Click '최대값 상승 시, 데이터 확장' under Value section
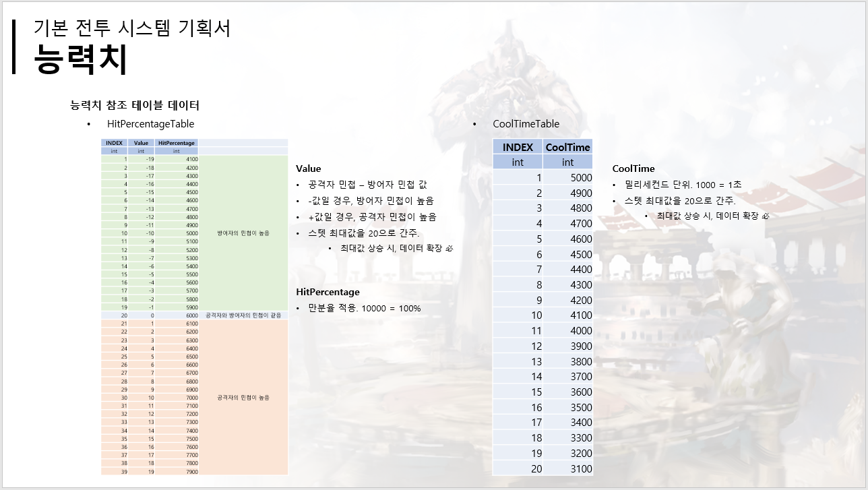Screen dimensions: 868x490 pos(396,248)
